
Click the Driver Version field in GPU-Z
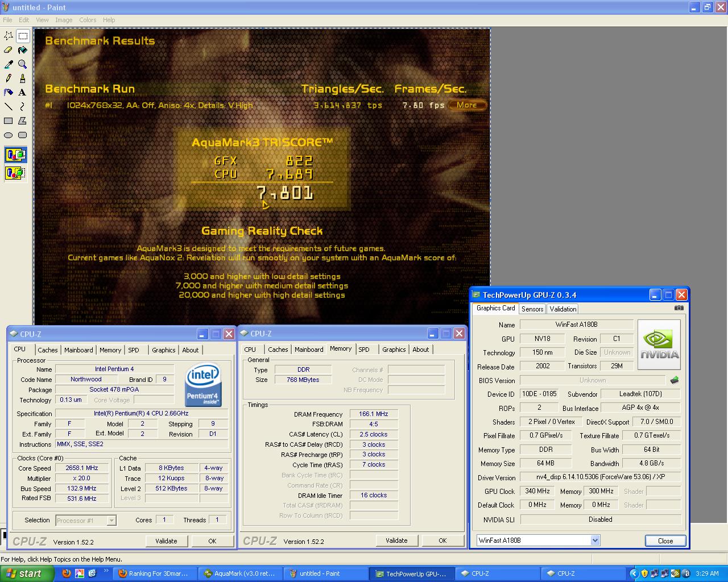pyautogui.click(x=601, y=477)
